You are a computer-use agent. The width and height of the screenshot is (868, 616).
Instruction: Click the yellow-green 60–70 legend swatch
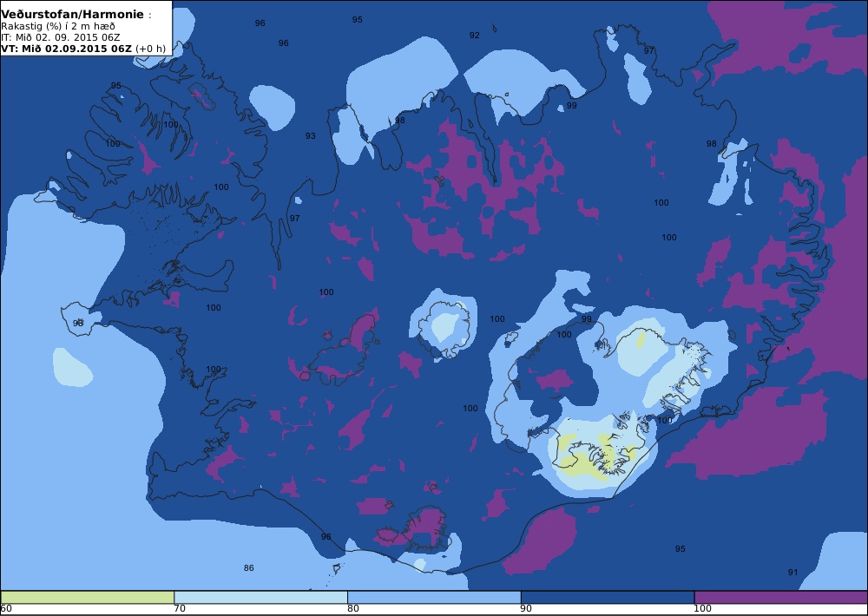point(88,597)
